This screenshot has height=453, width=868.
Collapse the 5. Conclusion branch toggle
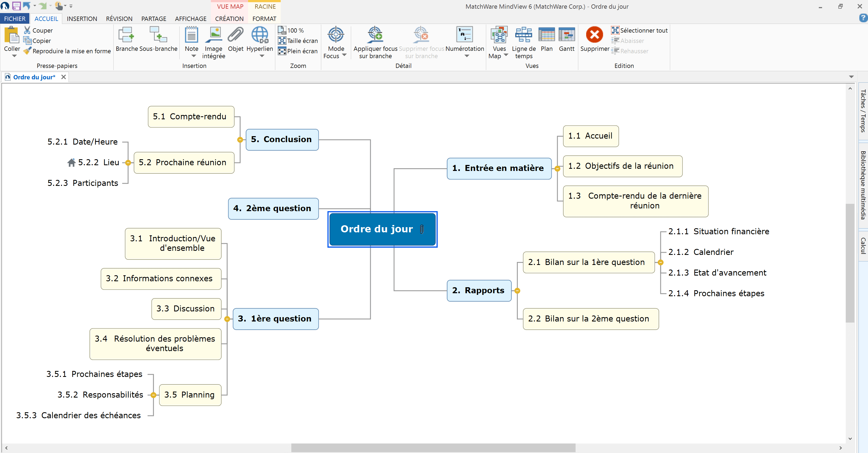[x=240, y=139]
